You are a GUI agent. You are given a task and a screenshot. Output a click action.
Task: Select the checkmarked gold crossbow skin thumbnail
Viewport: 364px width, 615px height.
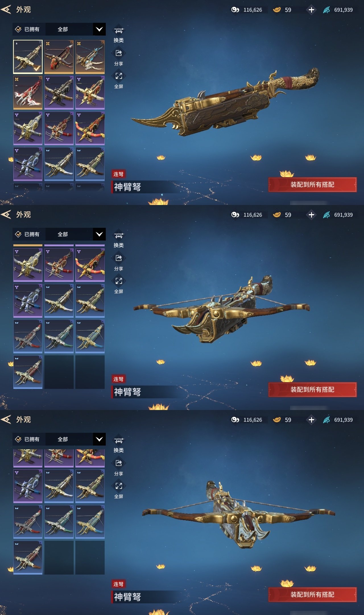pyautogui.click(x=28, y=57)
